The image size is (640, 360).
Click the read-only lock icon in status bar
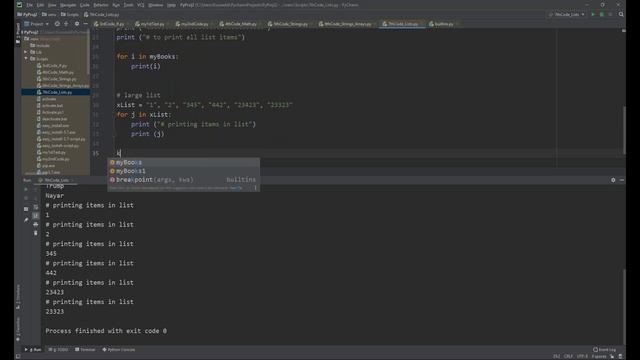click(611, 356)
